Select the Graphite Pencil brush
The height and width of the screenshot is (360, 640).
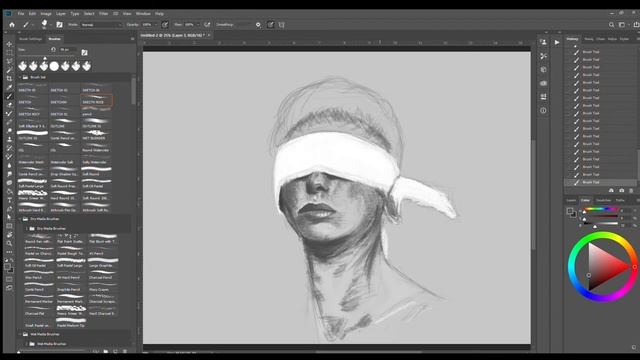pyautogui.click(x=71, y=287)
